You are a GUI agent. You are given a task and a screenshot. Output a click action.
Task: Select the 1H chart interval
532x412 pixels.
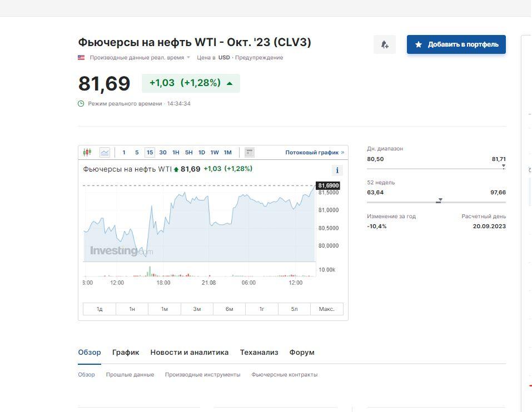(x=176, y=153)
